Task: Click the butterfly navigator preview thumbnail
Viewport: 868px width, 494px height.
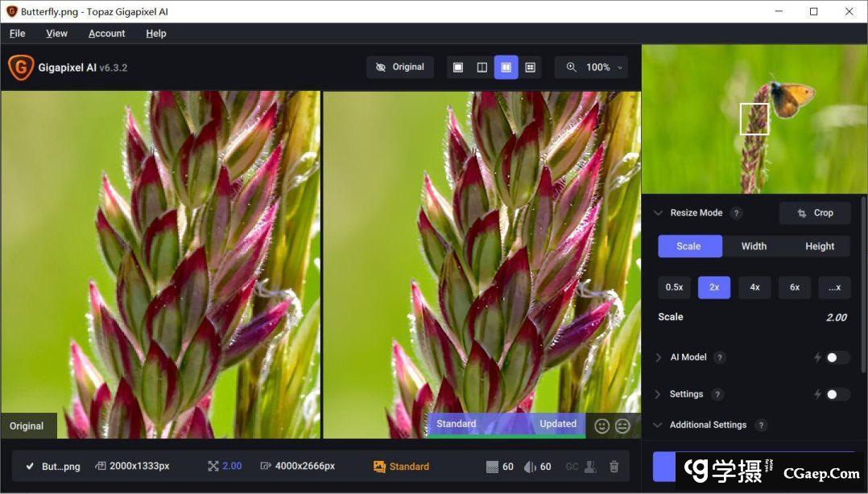Action: click(754, 119)
